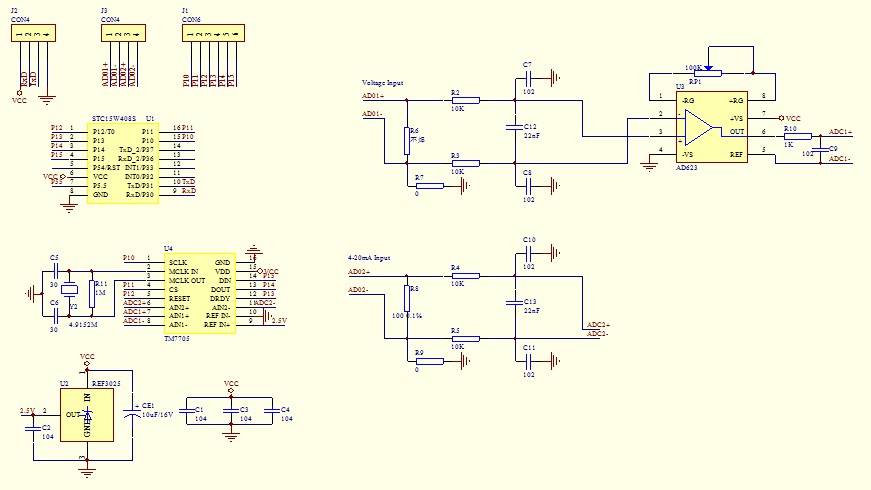Click the "REF3025" part name text
The height and width of the screenshot is (490, 871).
coord(106,383)
